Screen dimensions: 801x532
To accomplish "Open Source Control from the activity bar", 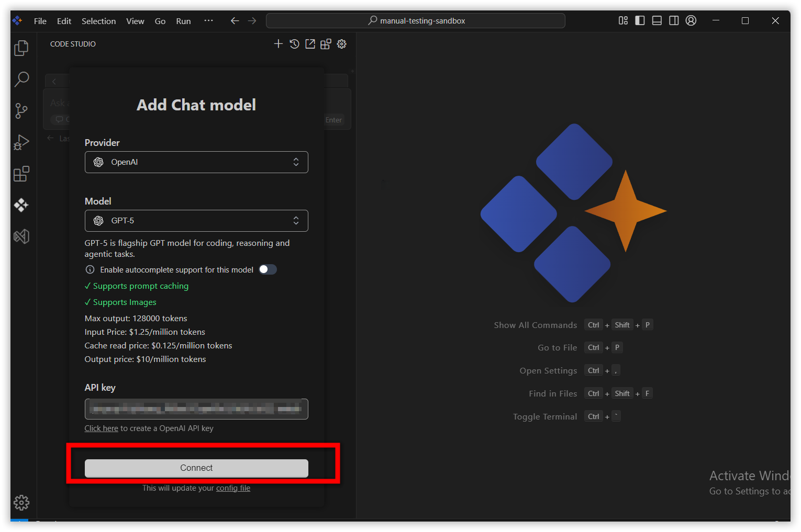I will 21,110.
